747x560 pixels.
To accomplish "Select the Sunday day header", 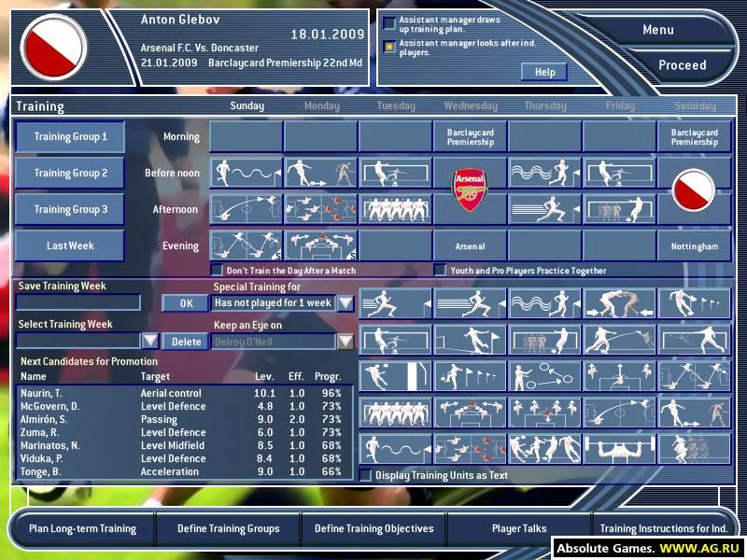I will pos(247,105).
